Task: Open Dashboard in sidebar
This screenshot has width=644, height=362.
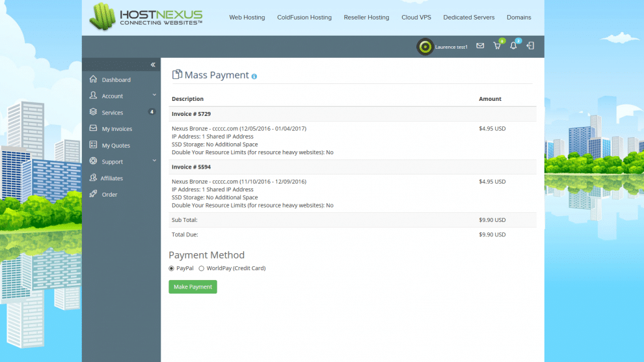Action: pos(116,79)
